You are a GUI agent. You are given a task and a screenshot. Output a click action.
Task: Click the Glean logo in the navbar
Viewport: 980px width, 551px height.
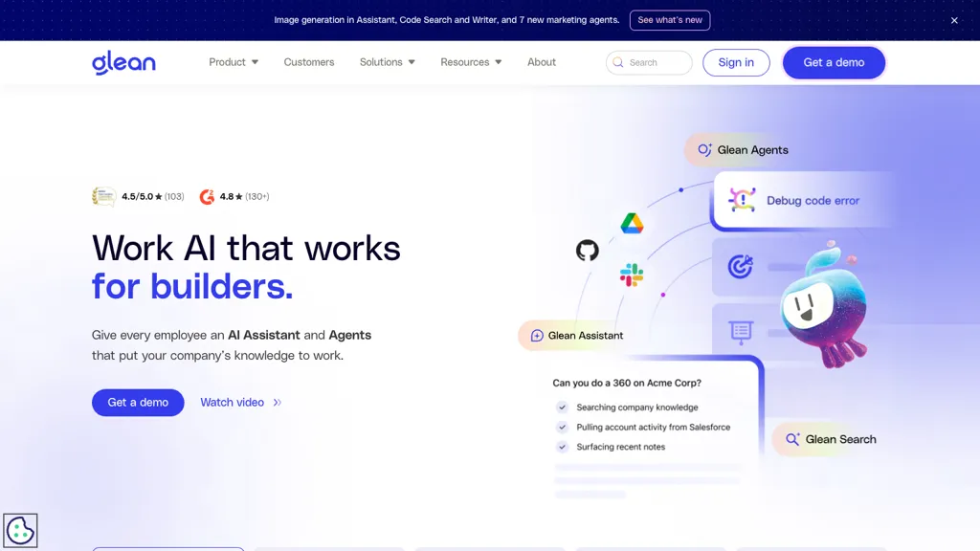click(123, 62)
